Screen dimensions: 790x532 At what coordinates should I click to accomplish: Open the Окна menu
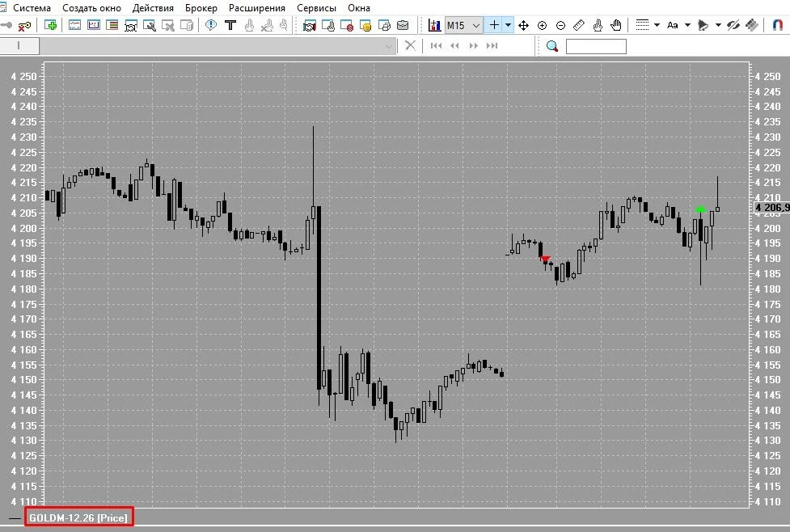359,8
